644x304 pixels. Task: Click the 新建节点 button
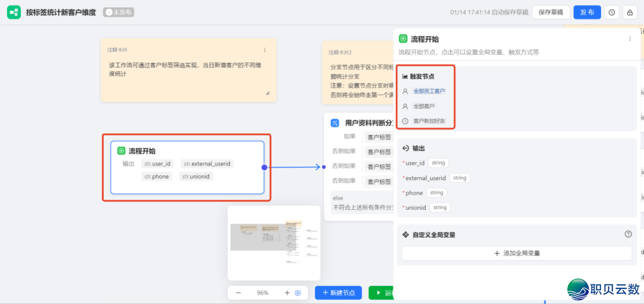[338, 293]
